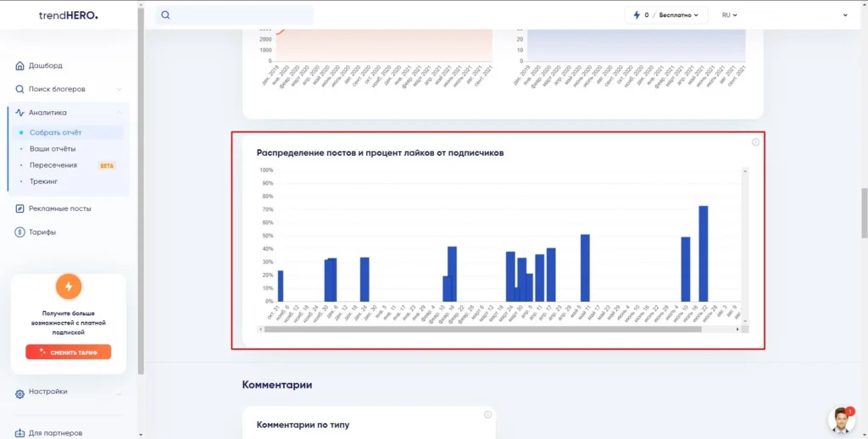
Task: Click the Аналитика pulse icon
Action: 19,113
